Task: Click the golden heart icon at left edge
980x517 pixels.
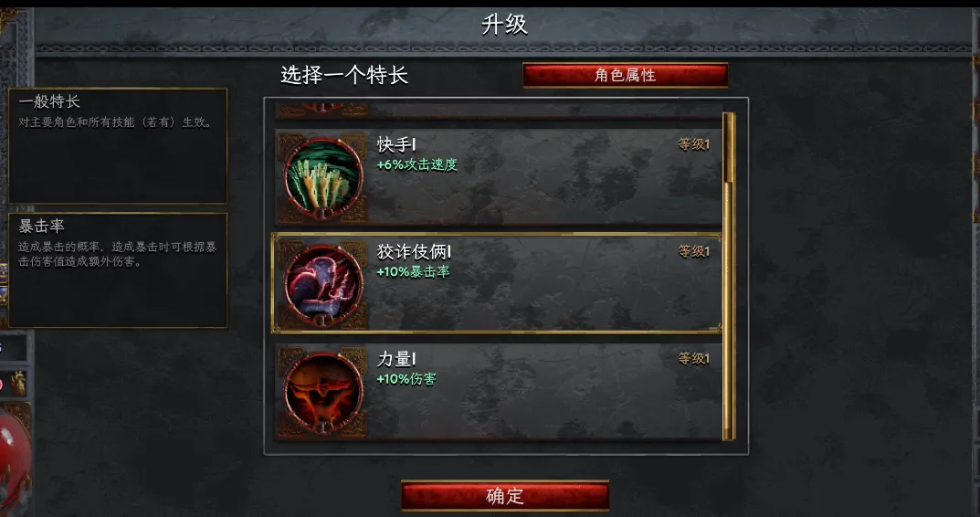Action: pos(18,384)
